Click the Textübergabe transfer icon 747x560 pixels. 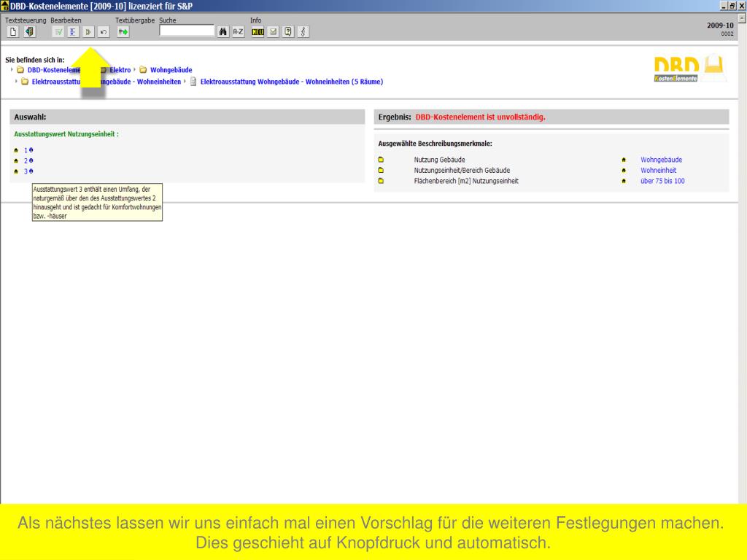123,31
